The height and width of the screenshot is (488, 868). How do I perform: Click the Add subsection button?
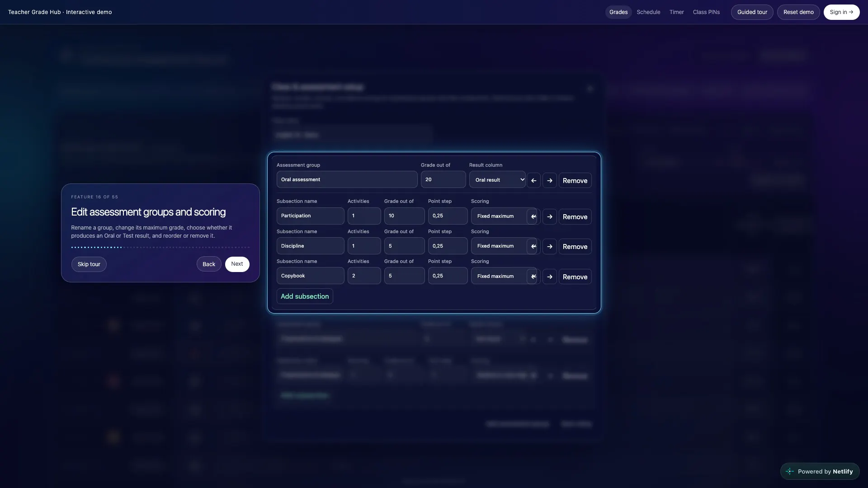point(305,296)
